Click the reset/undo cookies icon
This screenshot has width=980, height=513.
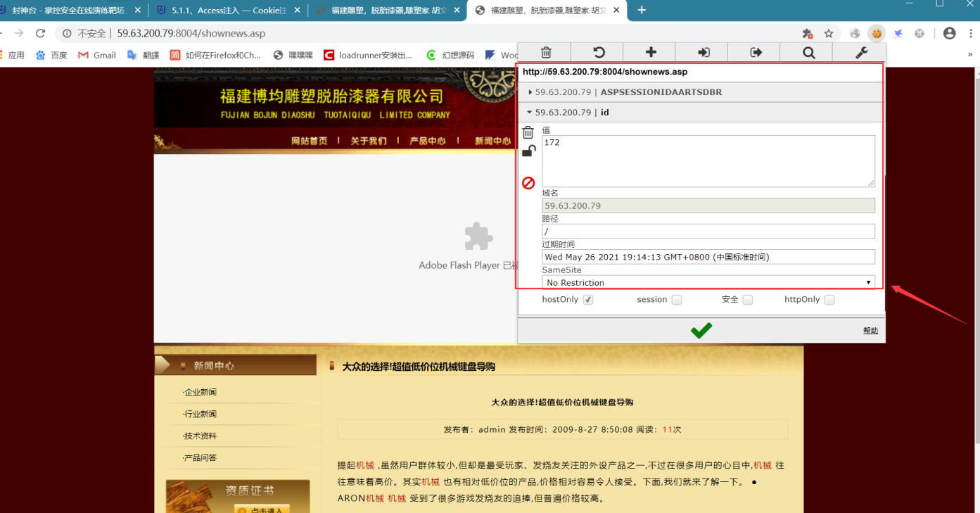coord(598,52)
